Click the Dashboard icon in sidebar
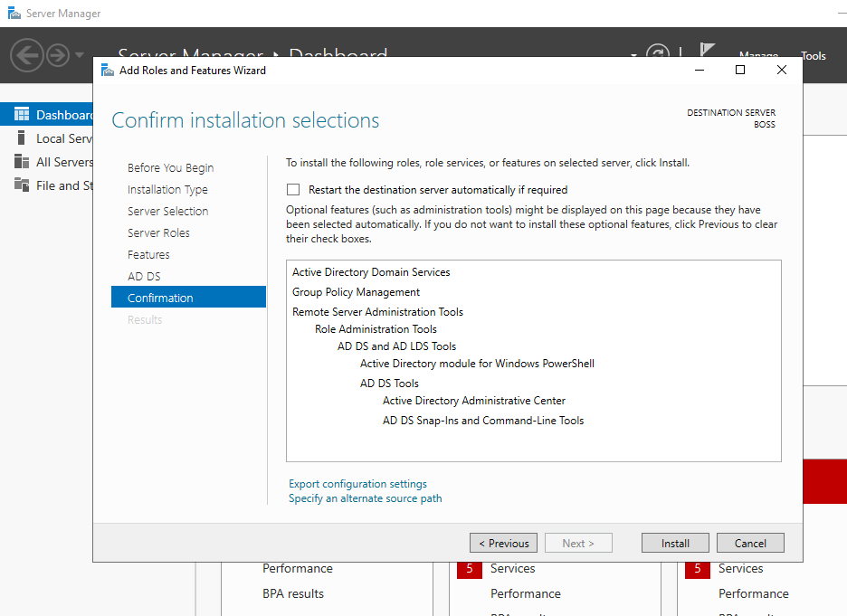This screenshot has width=847, height=616. click(22, 115)
